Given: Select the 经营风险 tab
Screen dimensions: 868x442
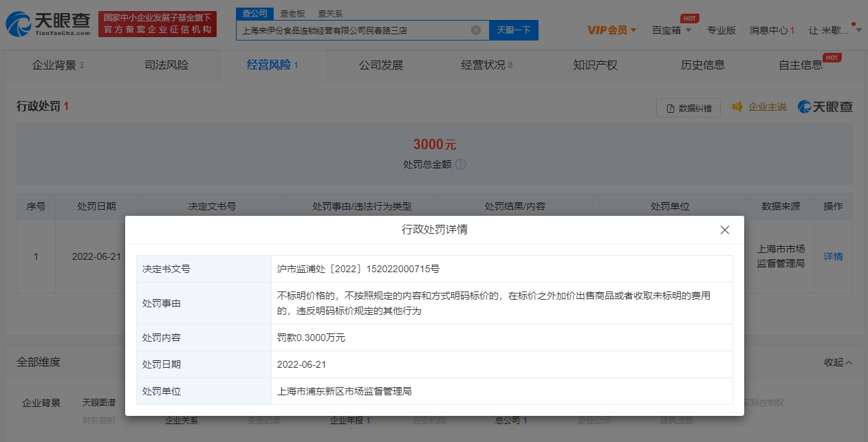Looking at the screenshot, I should click(x=272, y=65).
